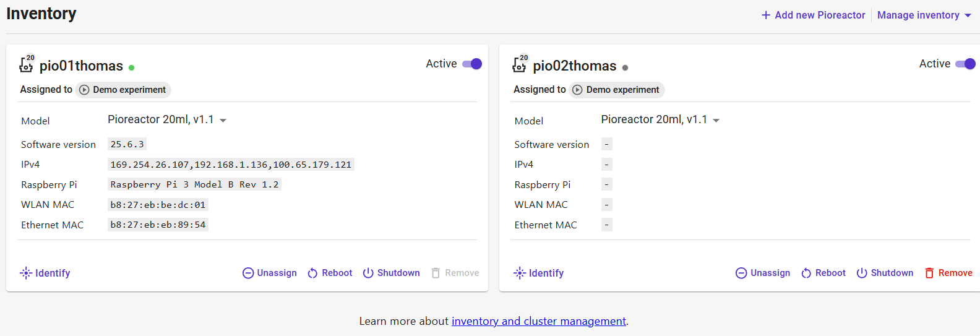
Task: Click the Reboot icon for pio01thomas
Action: [x=312, y=274]
